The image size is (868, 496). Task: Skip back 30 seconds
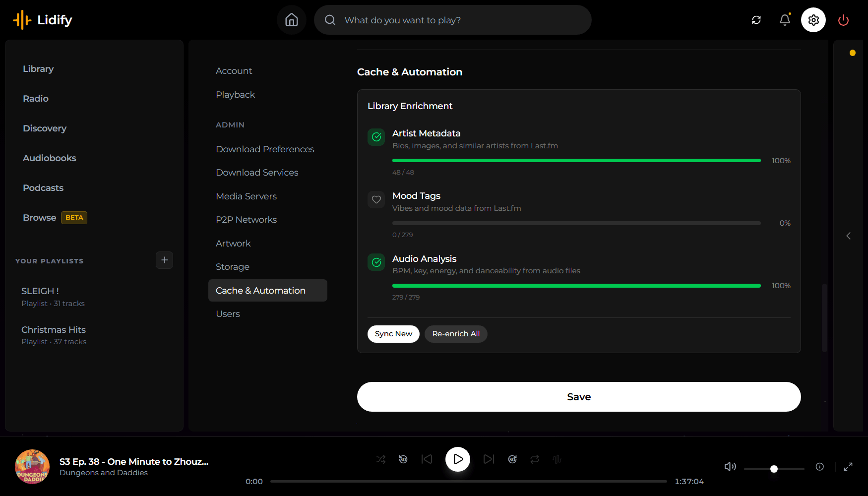[403, 459]
